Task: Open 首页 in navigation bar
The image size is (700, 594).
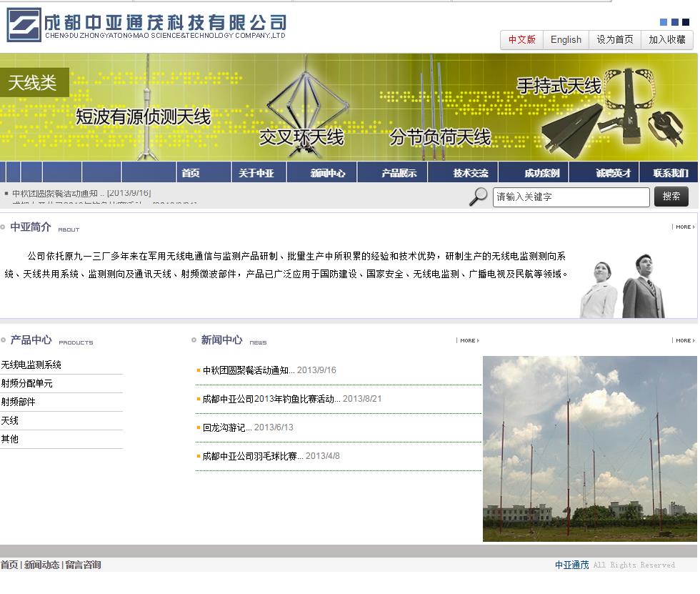Action: [191, 173]
